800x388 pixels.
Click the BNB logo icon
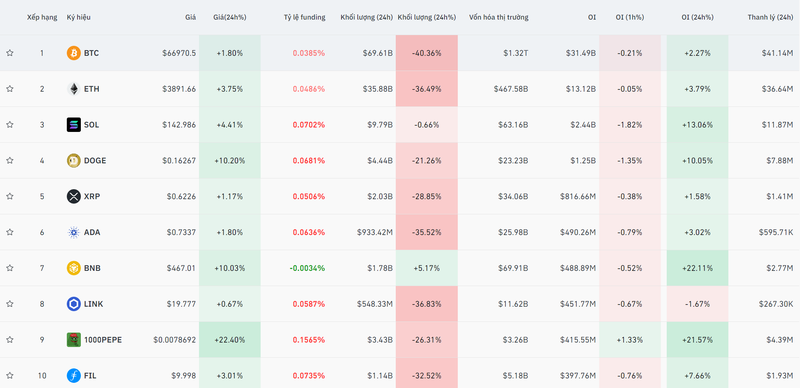pyautogui.click(x=73, y=268)
